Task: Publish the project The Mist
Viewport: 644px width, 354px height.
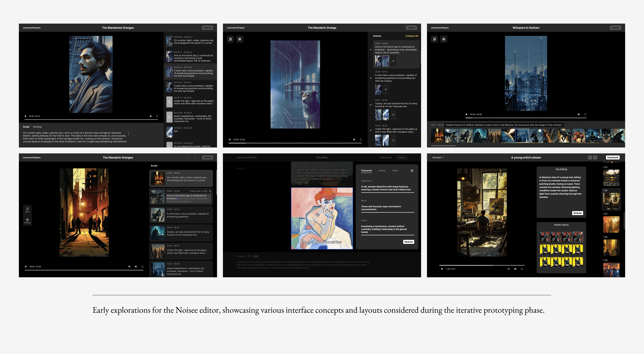Action: (402, 158)
